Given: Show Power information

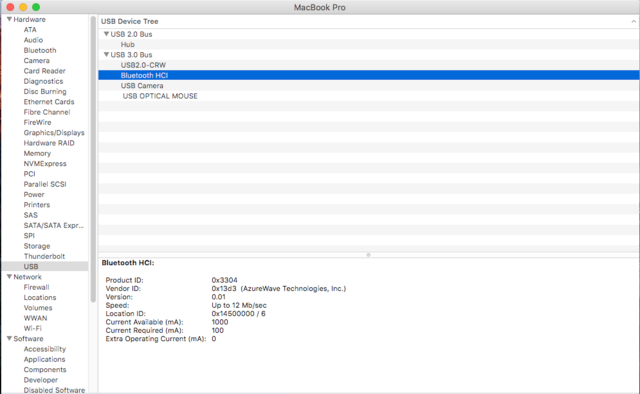Looking at the screenshot, I should (x=34, y=194).
